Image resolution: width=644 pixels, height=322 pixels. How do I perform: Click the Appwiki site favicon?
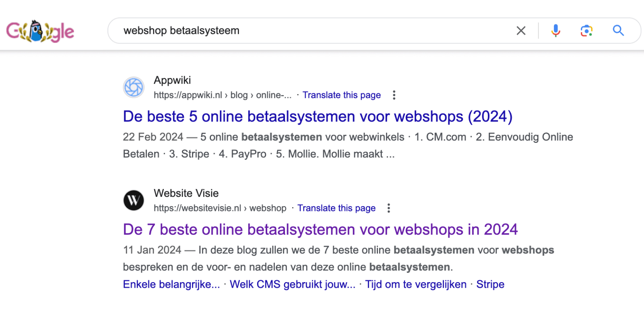point(134,87)
